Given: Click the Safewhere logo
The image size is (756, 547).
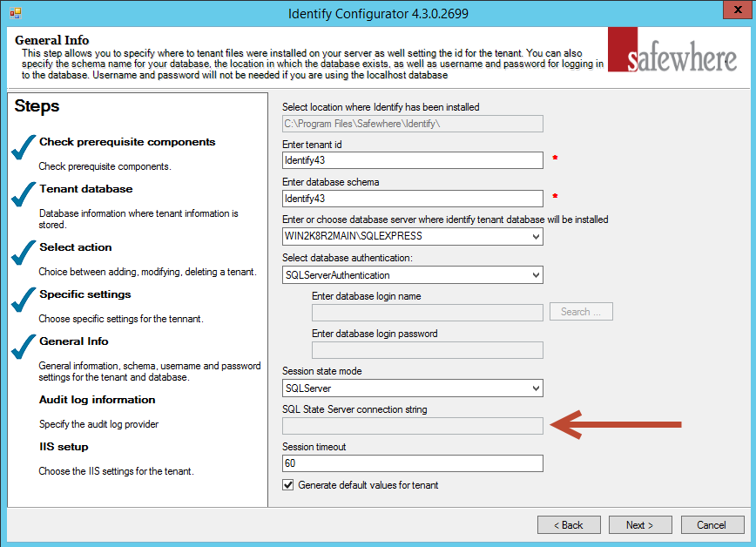Looking at the screenshot, I should point(673,51).
